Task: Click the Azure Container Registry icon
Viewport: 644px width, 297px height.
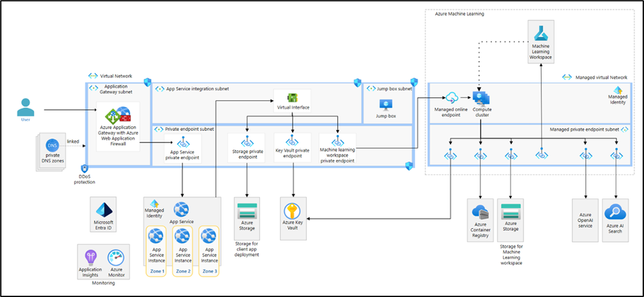Action: [480, 213]
